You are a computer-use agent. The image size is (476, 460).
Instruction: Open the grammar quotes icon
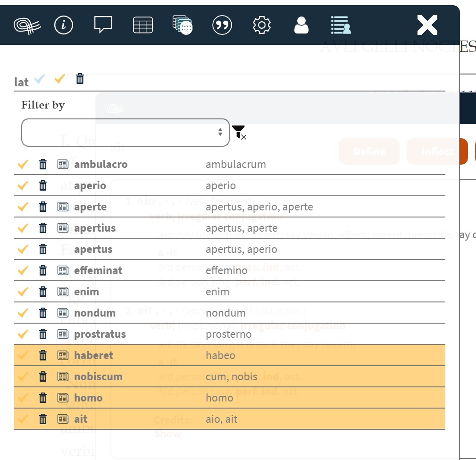tap(222, 25)
